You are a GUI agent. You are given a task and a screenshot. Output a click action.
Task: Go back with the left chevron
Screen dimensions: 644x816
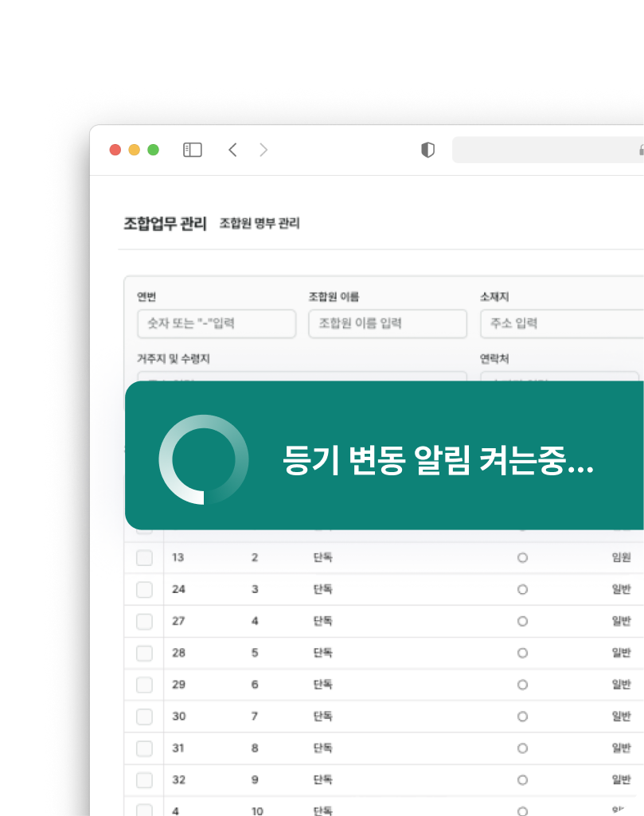point(232,150)
